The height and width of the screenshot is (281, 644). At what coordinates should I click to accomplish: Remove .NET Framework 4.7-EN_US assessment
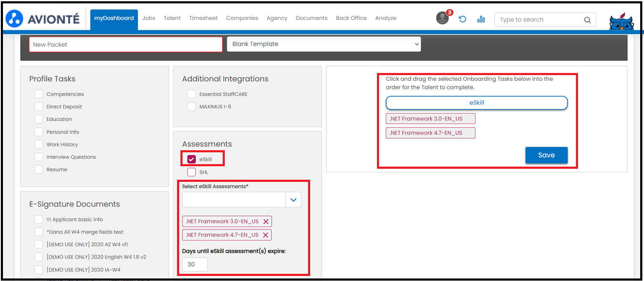click(x=266, y=235)
